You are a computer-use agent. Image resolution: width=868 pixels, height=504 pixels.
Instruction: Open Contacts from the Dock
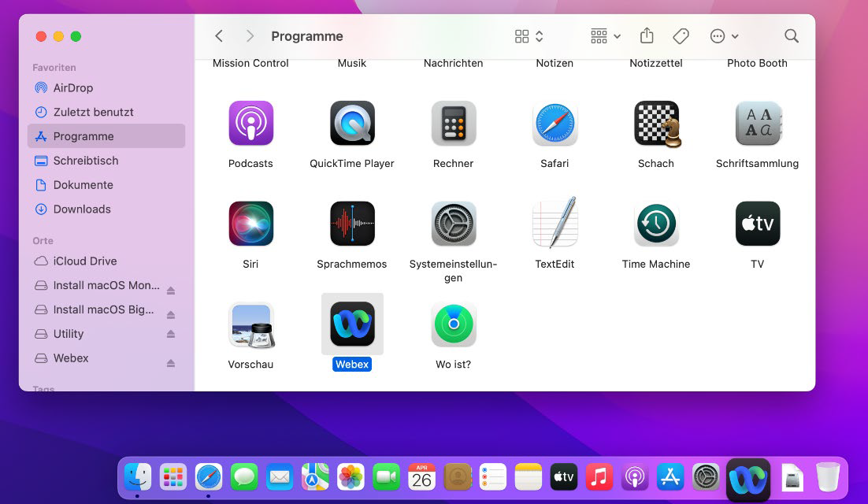pos(458,477)
